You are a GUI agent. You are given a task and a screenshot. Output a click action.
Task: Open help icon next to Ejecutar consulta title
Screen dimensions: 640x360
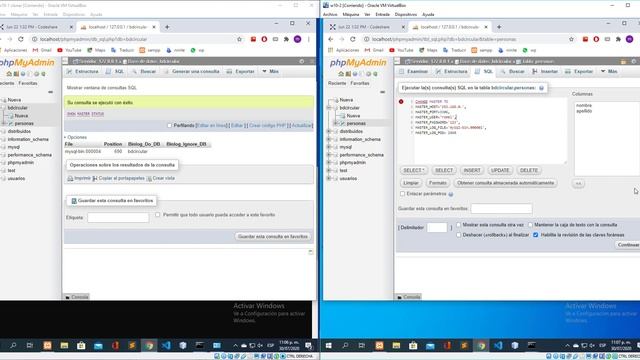pos(541,88)
